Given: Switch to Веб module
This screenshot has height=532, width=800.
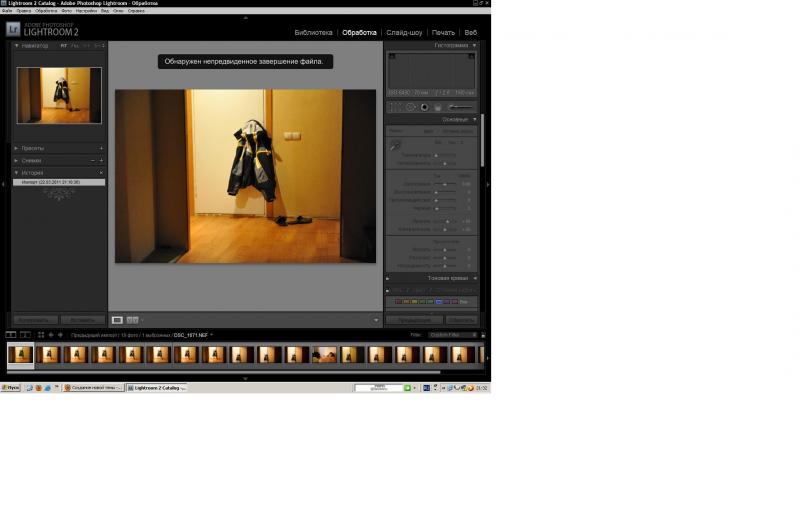Looking at the screenshot, I should tap(470, 33).
